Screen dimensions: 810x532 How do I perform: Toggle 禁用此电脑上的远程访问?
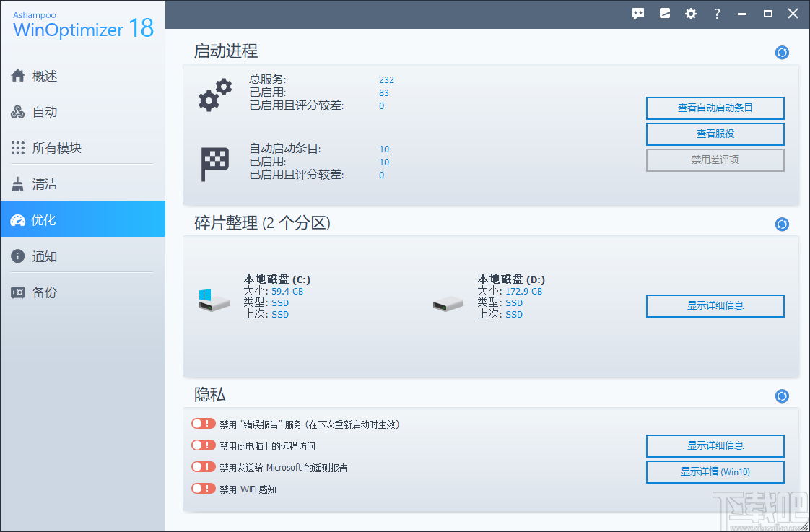click(203, 445)
